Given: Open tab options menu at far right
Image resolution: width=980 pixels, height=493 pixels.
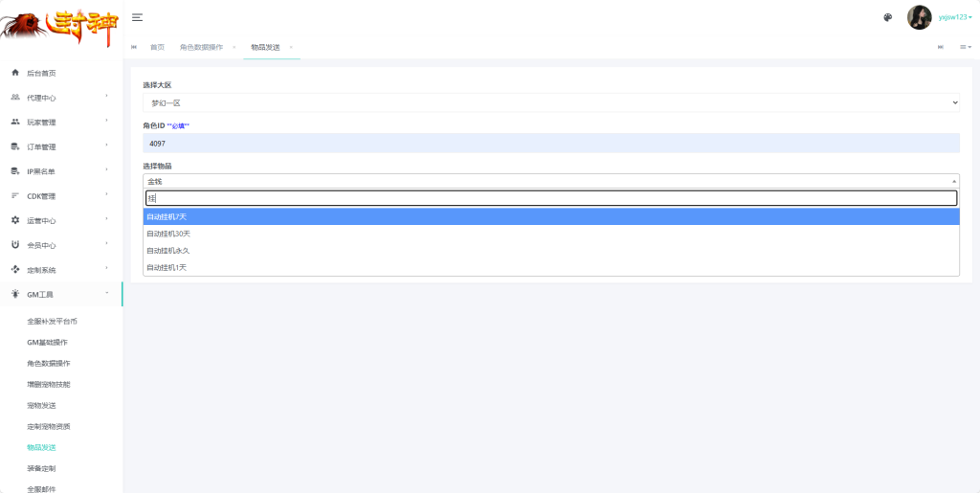Looking at the screenshot, I should click(x=966, y=47).
